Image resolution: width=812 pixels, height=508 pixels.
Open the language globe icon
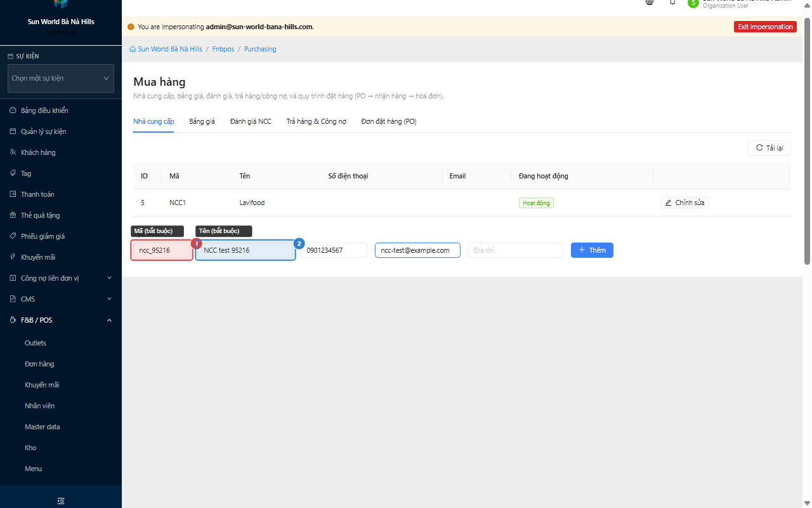[650, 3]
